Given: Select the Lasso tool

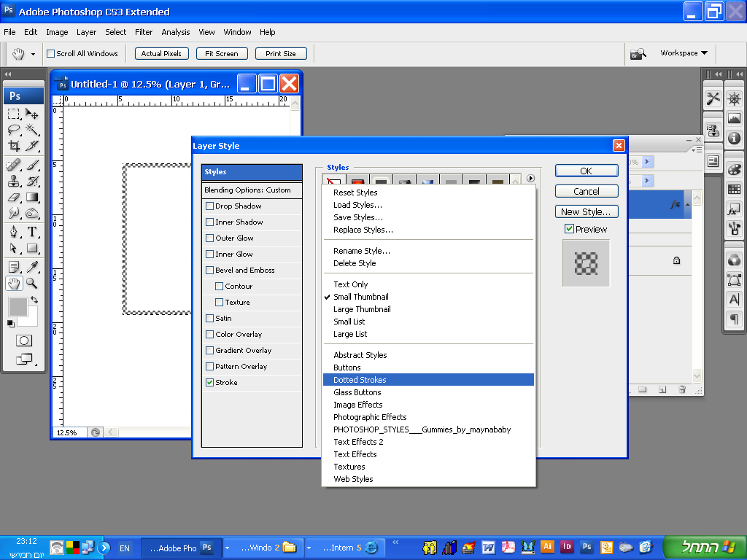Looking at the screenshot, I should [13, 130].
